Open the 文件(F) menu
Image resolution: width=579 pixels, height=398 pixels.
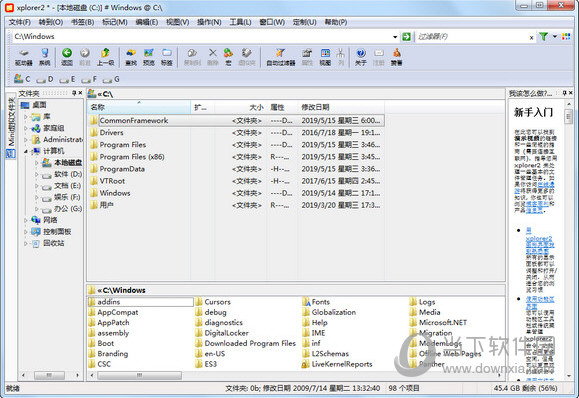(20, 23)
